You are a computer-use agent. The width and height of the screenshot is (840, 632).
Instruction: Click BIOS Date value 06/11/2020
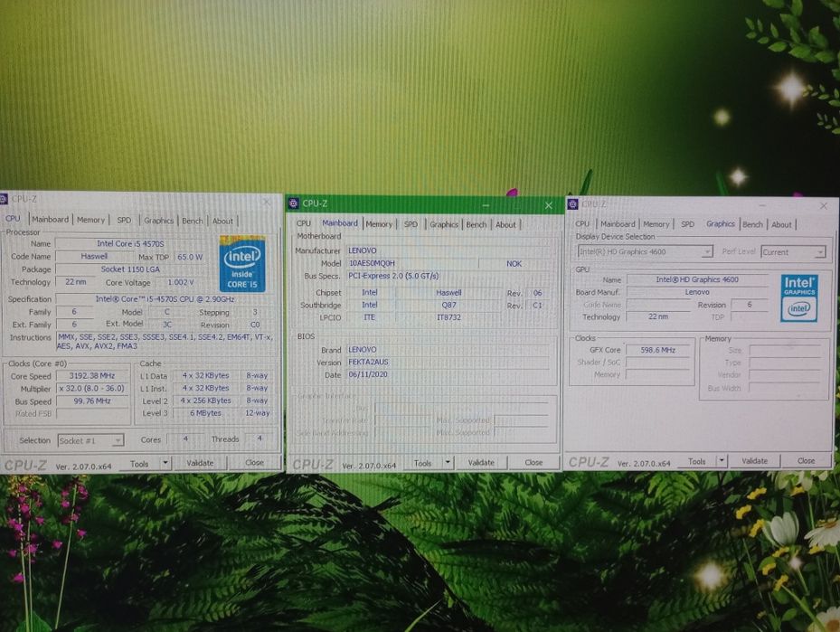(448, 374)
